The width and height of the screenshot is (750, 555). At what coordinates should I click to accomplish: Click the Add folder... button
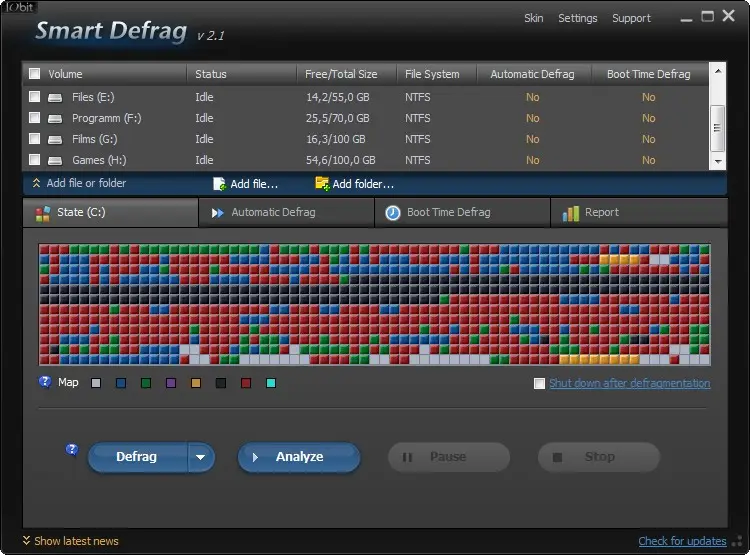(354, 184)
